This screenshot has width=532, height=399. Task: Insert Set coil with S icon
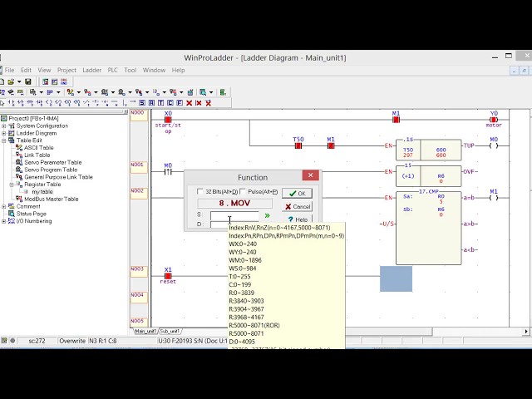(x=142, y=103)
